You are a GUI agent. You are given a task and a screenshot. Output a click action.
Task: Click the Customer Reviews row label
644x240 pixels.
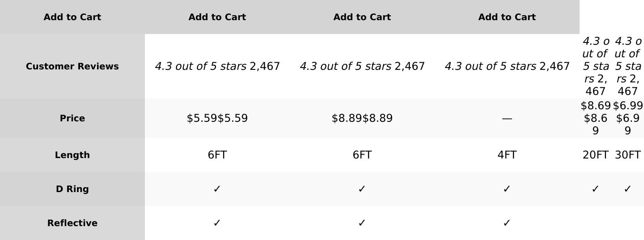point(72,66)
